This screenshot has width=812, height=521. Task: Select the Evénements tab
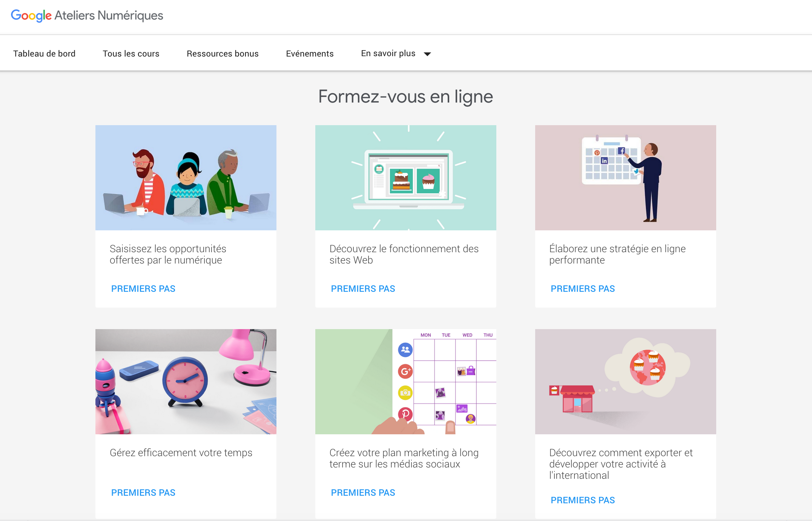310,54
